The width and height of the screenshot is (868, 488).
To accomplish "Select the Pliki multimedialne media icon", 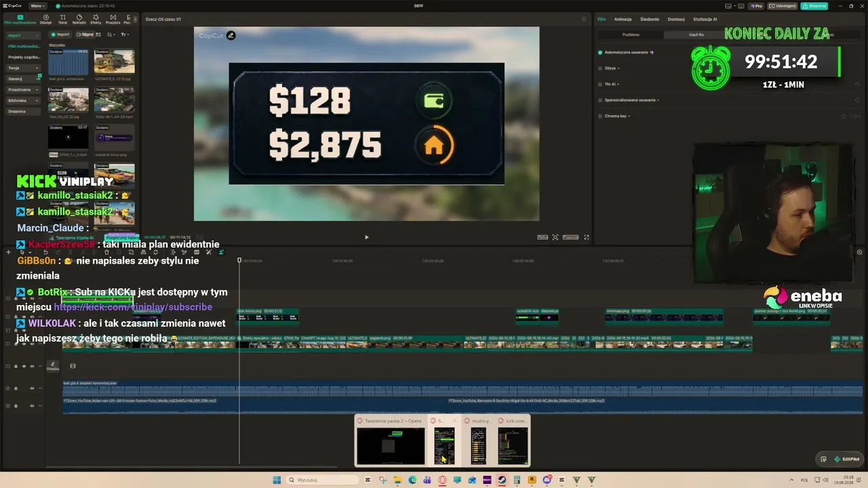I will tap(20, 19).
